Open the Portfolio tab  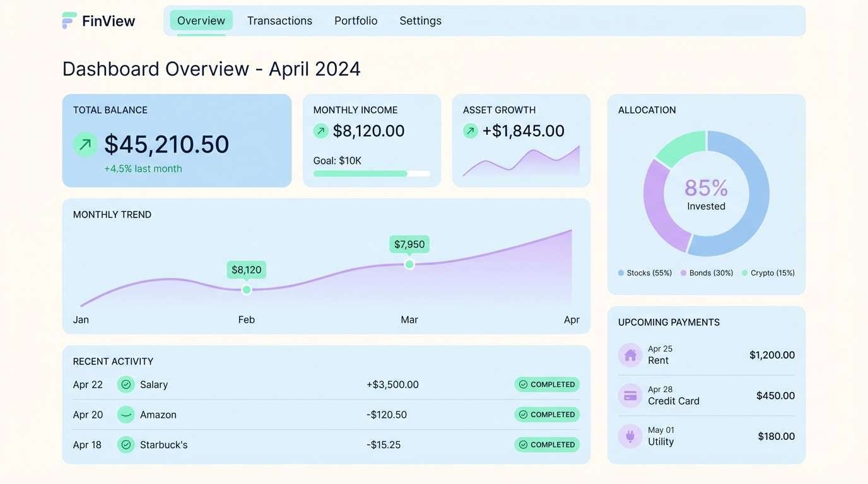[x=356, y=20]
